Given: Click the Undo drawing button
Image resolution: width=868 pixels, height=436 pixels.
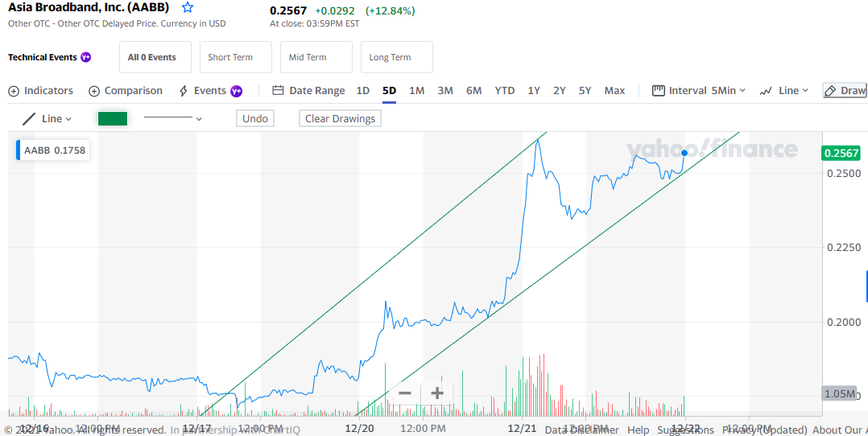Looking at the screenshot, I should tap(255, 118).
